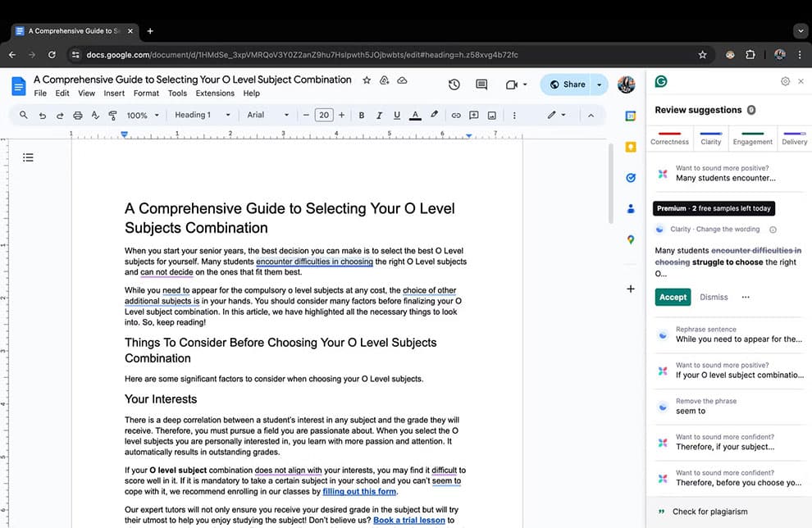812x528 pixels.
Task: Select the paint format tool
Action: (x=113, y=116)
